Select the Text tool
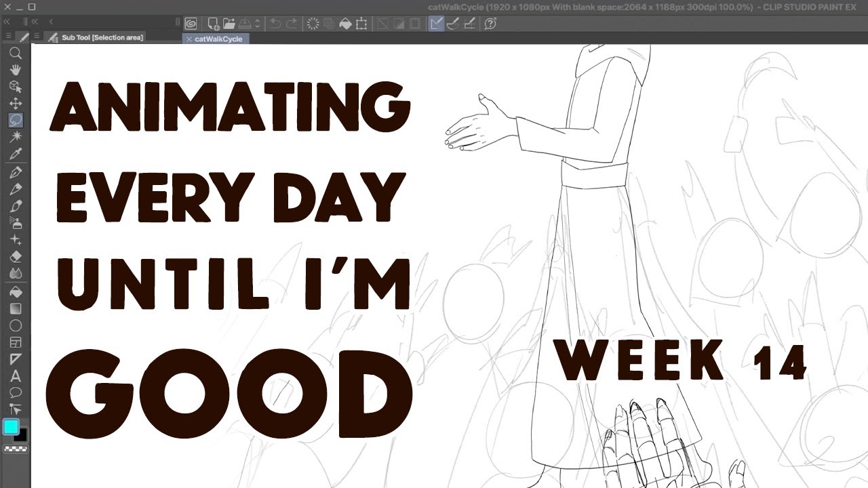 pos(16,376)
